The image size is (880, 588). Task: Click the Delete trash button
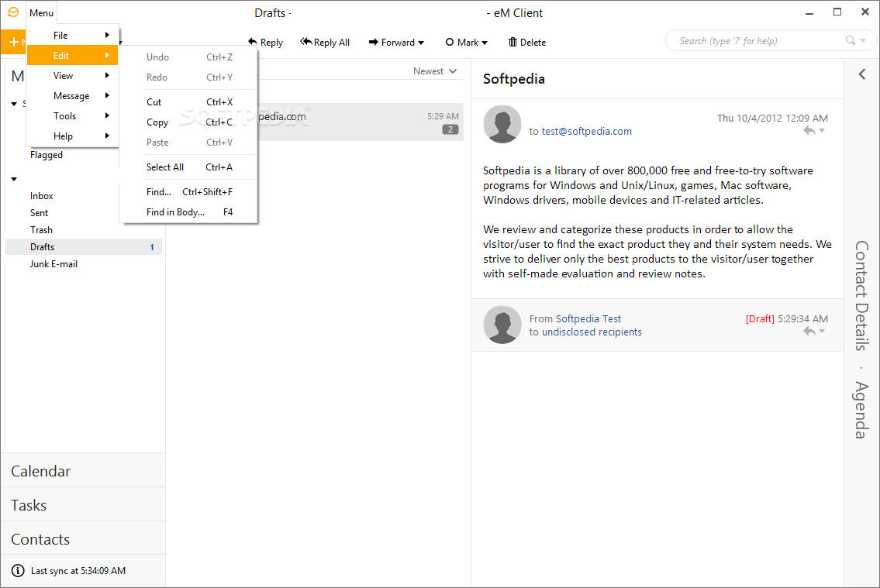pos(527,42)
